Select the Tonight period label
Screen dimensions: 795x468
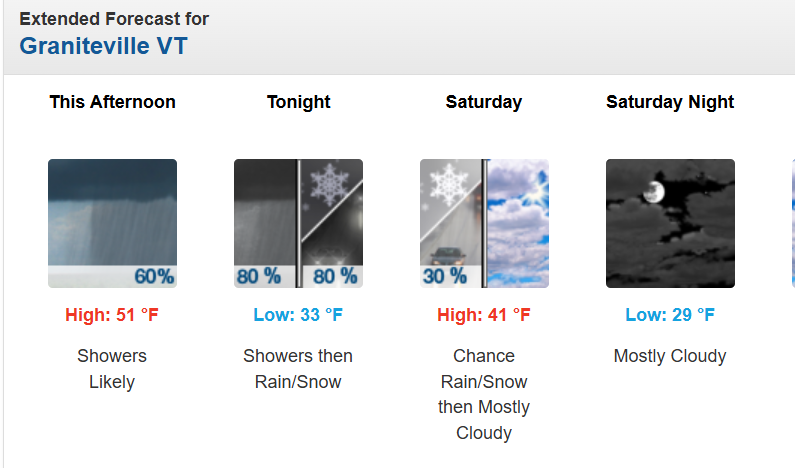pos(298,102)
